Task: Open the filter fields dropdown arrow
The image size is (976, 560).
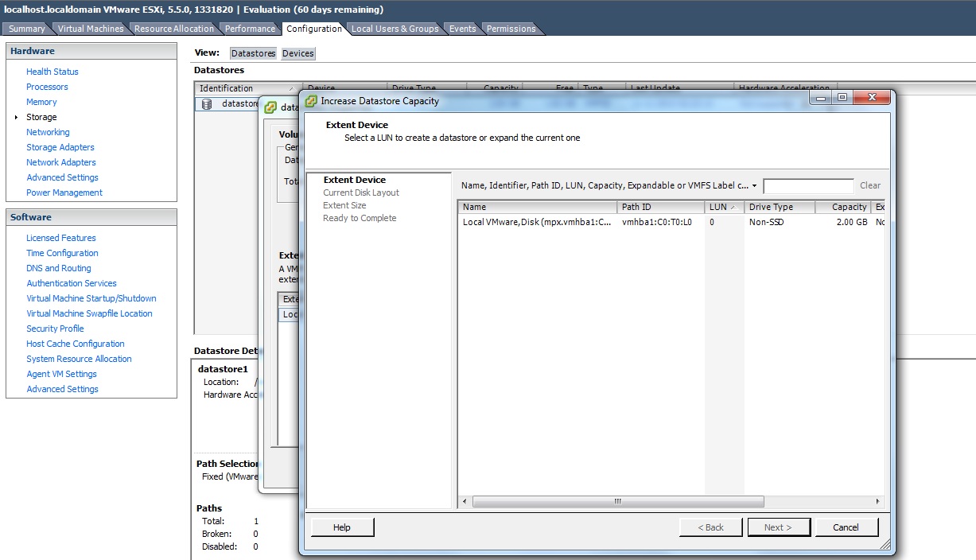Action: coord(754,186)
